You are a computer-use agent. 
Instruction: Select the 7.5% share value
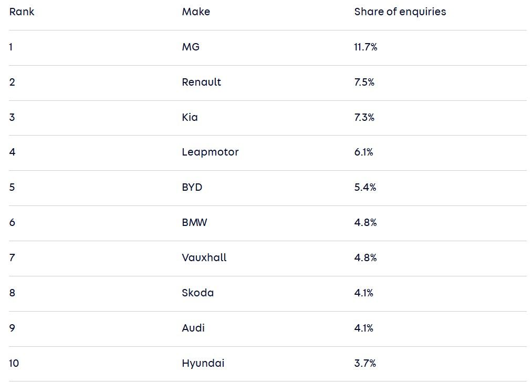click(x=364, y=82)
